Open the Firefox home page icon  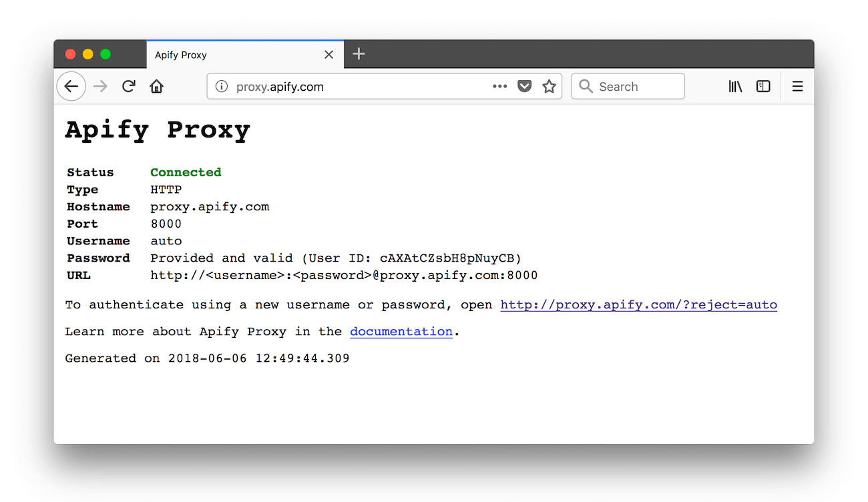(156, 86)
